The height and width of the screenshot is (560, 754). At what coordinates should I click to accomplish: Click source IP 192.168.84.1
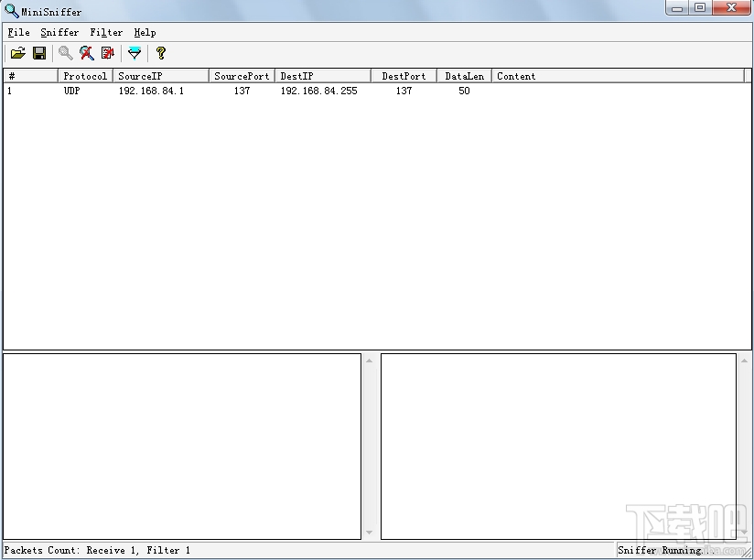151,91
